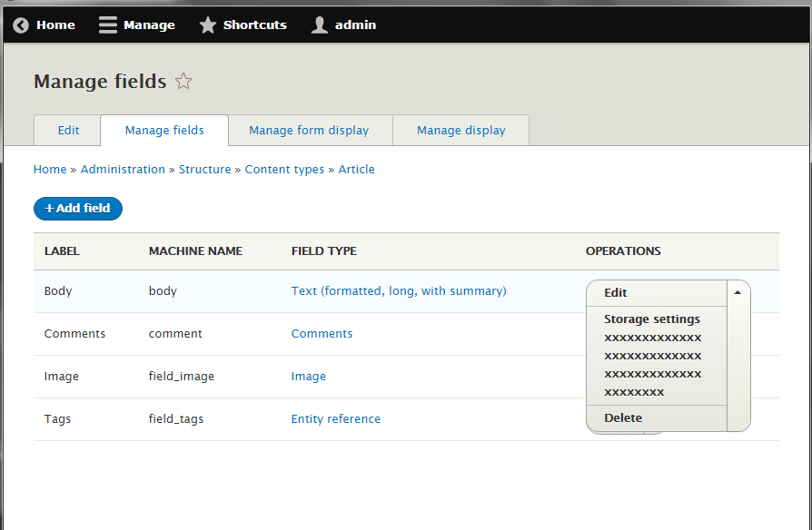Open the Edit operations dropdown arrow

pyautogui.click(x=738, y=291)
